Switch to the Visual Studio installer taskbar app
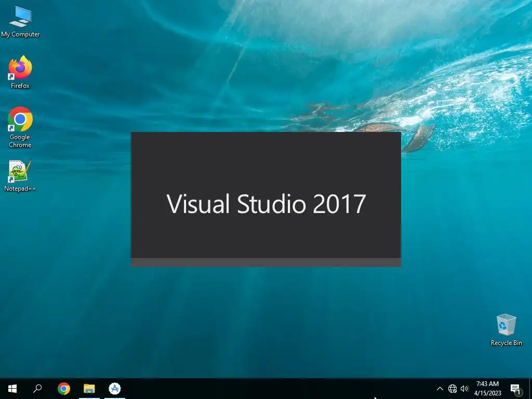This screenshot has width=532, height=399. point(115,389)
